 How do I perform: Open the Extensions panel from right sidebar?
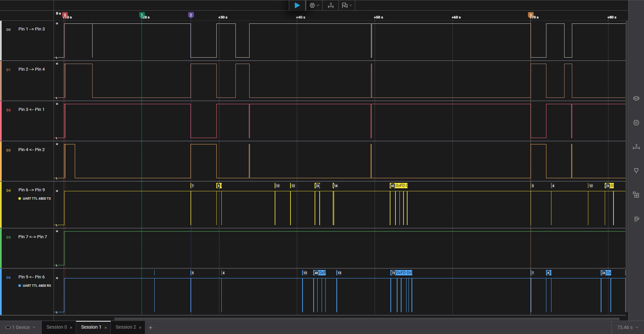[x=636, y=195]
